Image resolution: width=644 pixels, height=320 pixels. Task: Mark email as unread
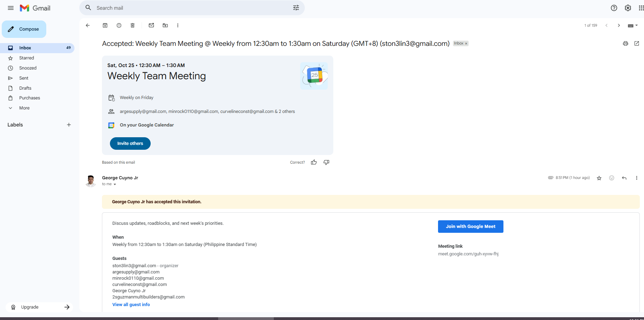(151, 25)
